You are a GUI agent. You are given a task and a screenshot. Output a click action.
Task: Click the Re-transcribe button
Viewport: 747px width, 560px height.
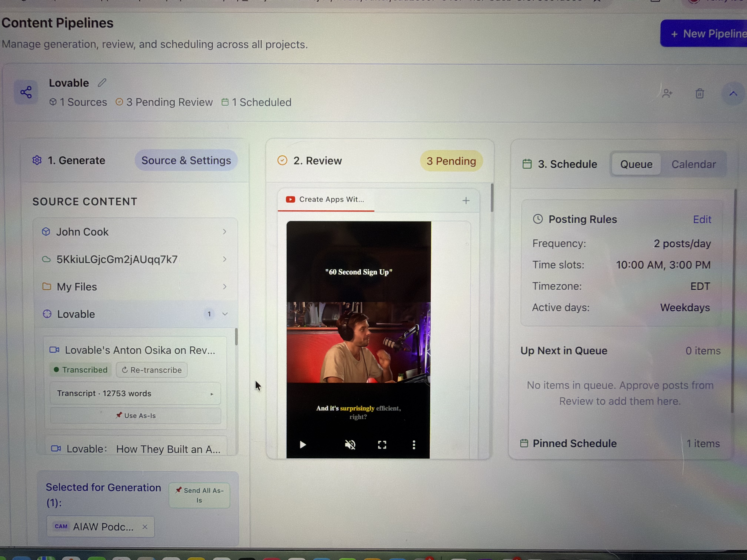pyautogui.click(x=152, y=370)
